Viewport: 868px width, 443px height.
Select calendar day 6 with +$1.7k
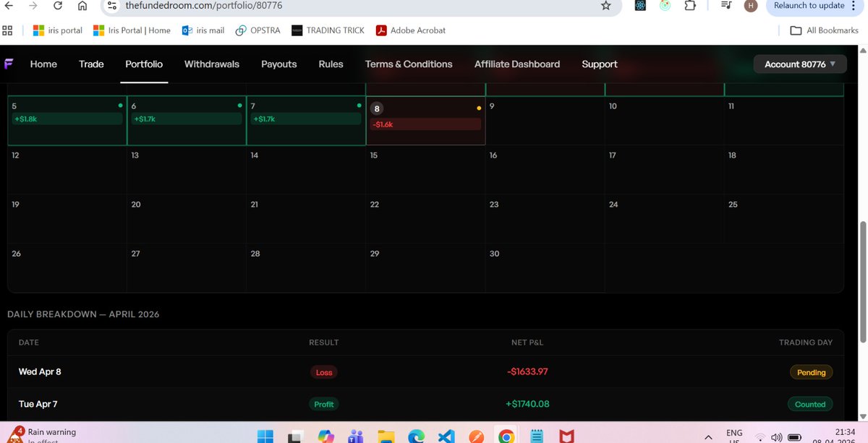[x=187, y=121]
